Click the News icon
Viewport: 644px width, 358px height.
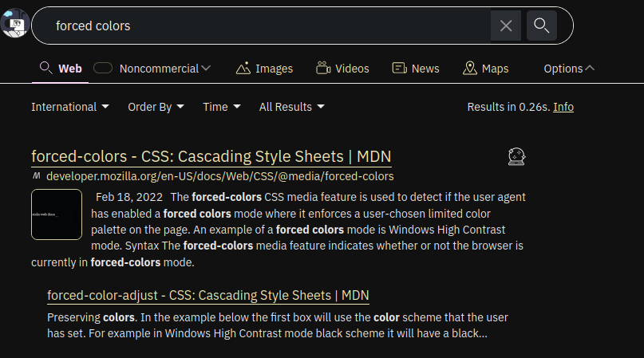(x=400, y=69)
